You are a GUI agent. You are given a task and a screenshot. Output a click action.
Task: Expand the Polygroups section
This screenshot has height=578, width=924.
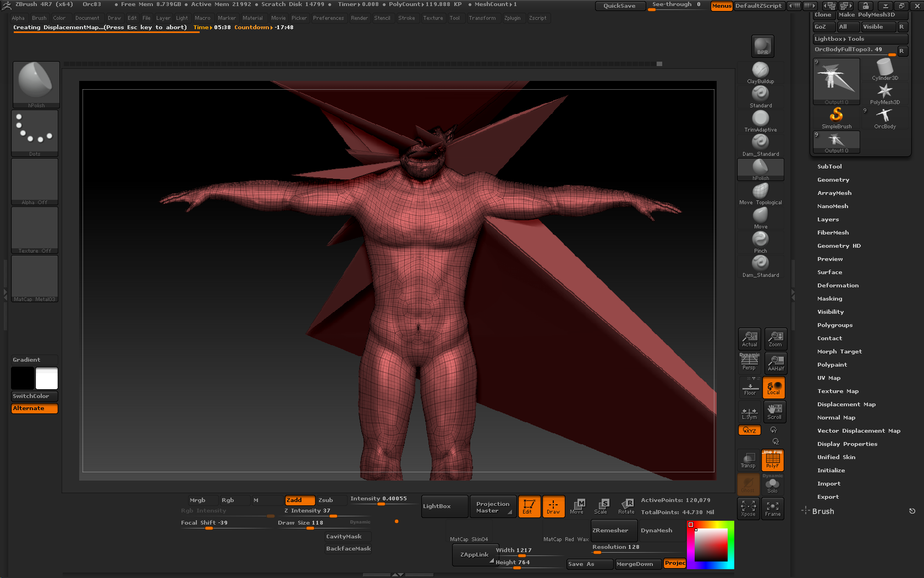(835, 325)
